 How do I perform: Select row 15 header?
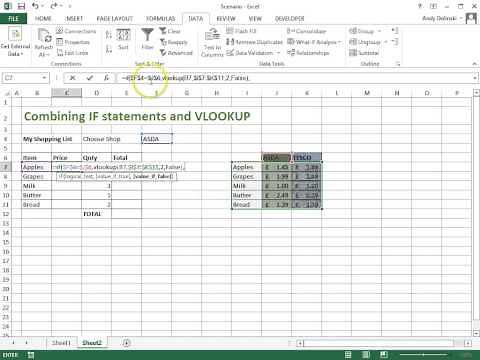coord(6,242)
